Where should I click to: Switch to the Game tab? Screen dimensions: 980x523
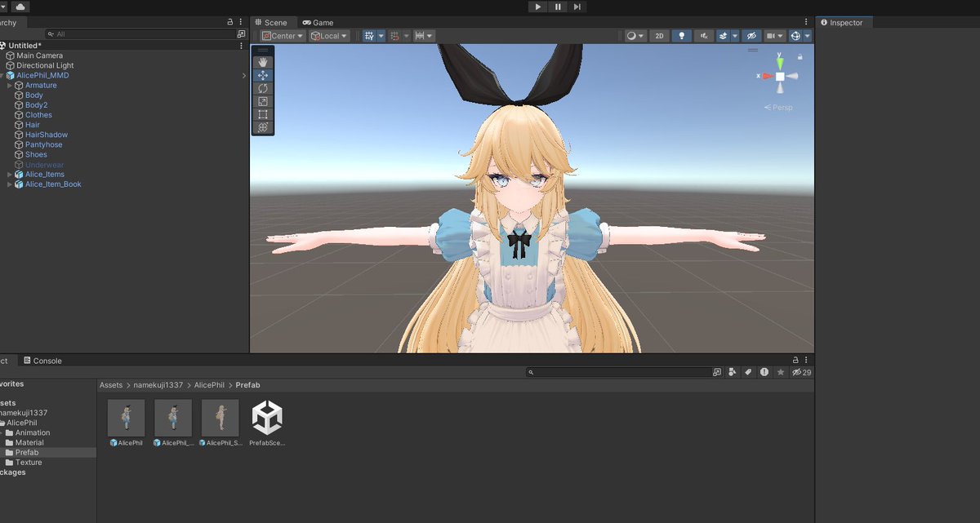pyautogui.click(x=318, y=22)
